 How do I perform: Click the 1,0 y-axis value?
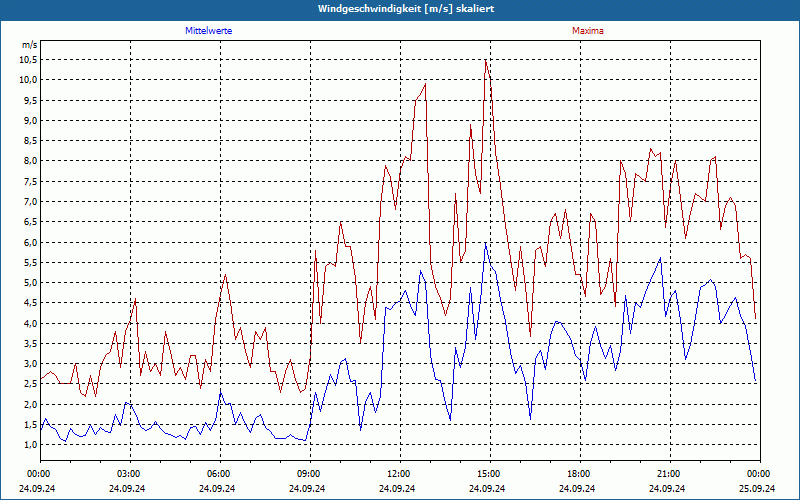(x=31, y=444)
